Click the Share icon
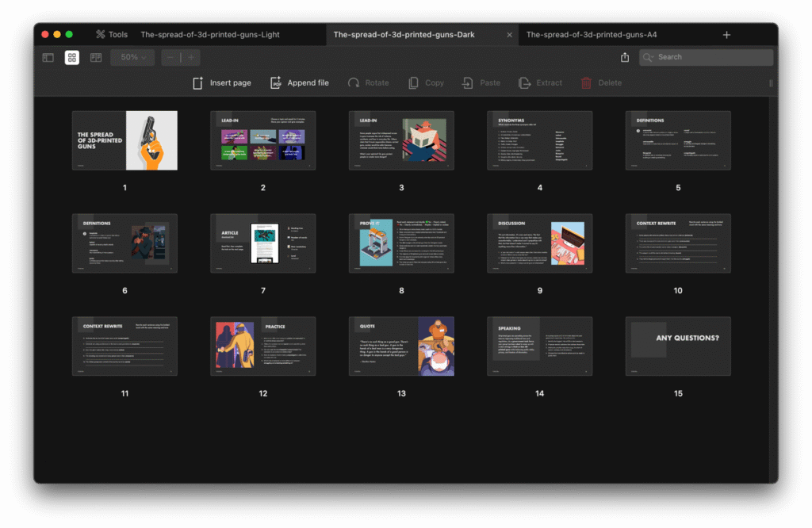 [625, 58]
